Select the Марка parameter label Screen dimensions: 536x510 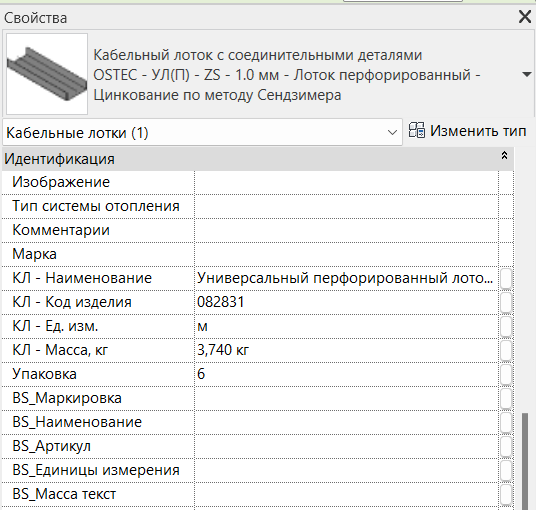pyautogui.click(x=34, y=254)
